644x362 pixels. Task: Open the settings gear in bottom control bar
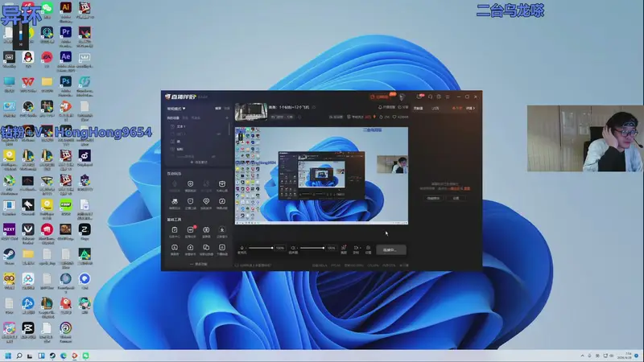369,248
